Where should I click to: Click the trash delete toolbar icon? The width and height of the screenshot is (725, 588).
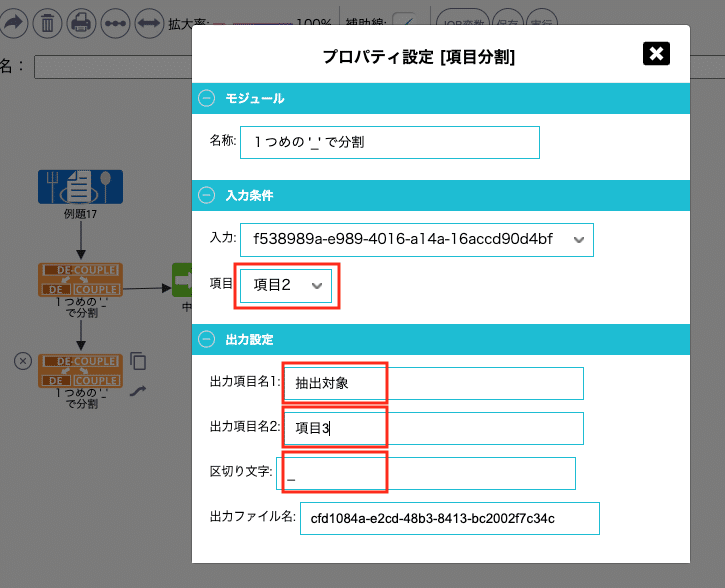tap(47, 23)
